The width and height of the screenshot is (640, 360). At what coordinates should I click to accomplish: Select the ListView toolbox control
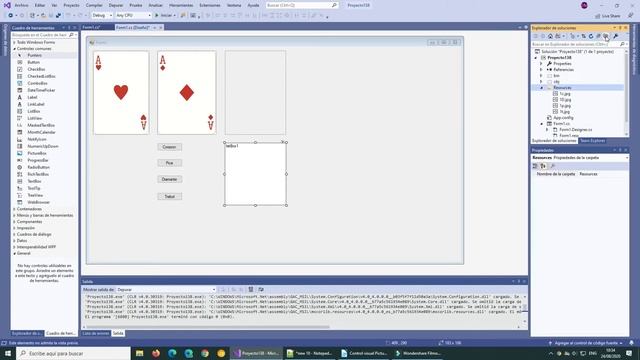(35, 118)
